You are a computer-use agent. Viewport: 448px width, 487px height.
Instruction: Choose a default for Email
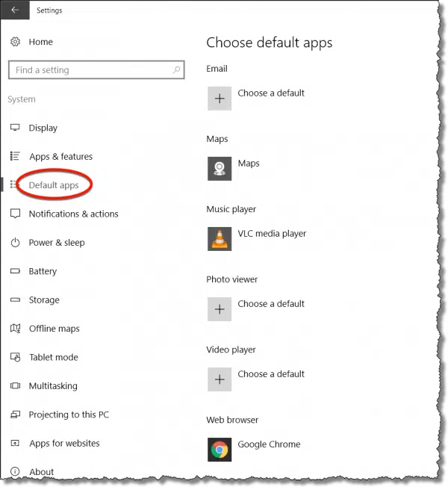pyautogui.click(x=271, y=93)
